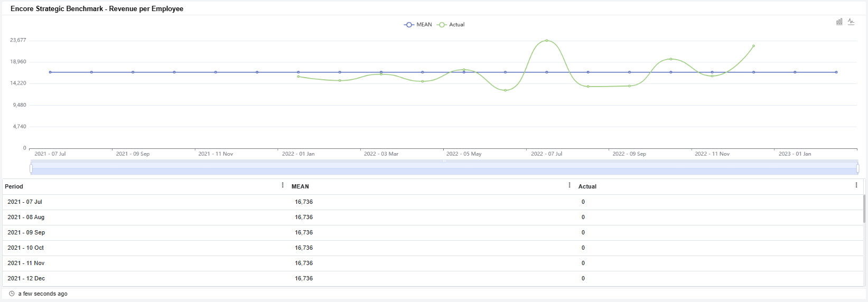This screenshot has width=868, height=302.
Task: Sort table by the Actual column header
Action: click(x=587, y=186)
